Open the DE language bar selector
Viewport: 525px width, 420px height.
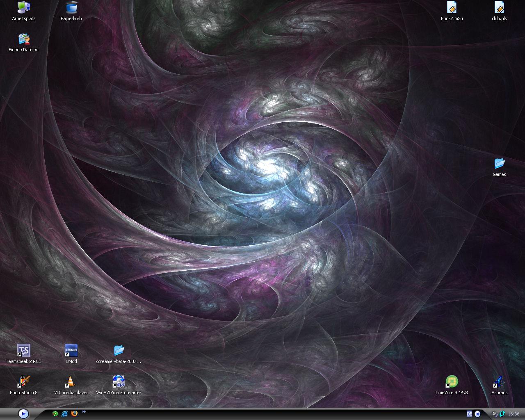tap(469, 414)
